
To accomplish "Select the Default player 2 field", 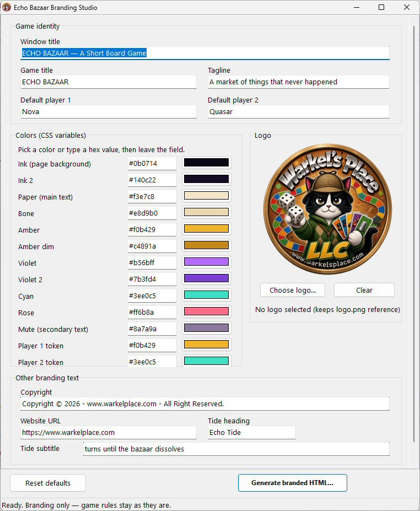I will pos(298,111).
